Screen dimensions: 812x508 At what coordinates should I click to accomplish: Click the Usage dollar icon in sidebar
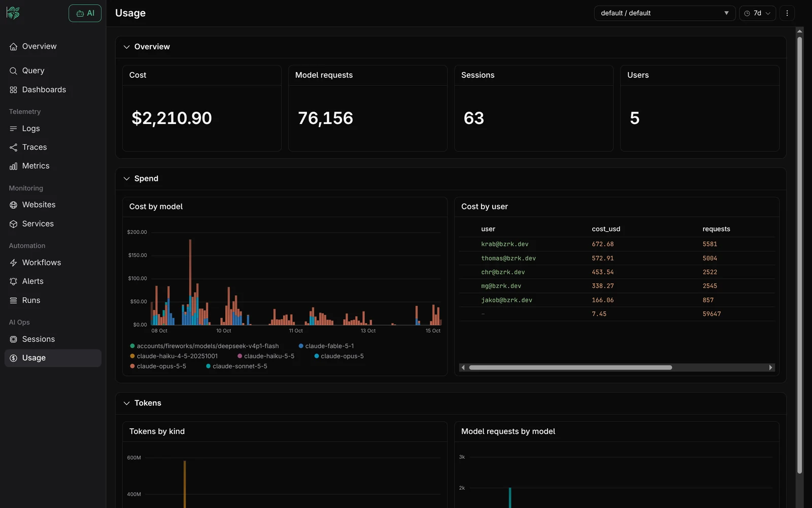pyautogui.click(x=13, y=358)
